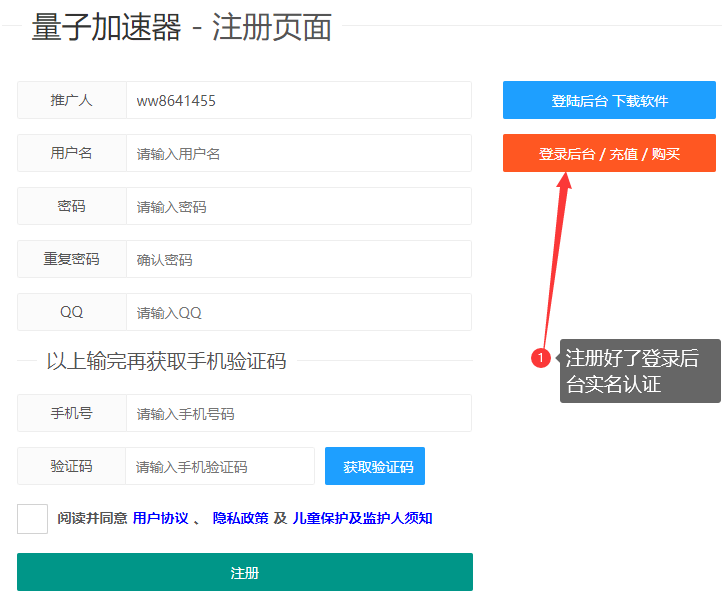
Task: Open the 用户协议 link
Action: point(161,518)
